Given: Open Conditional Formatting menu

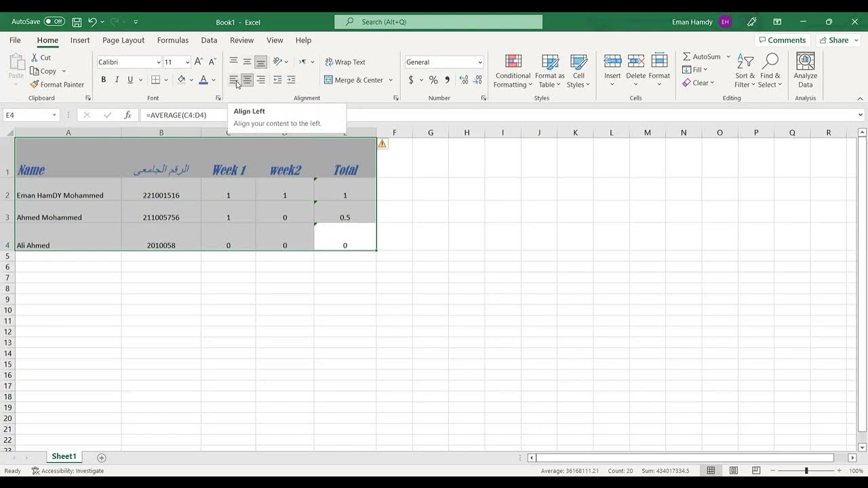Looking at the screenshot, I should click(513, 71).
